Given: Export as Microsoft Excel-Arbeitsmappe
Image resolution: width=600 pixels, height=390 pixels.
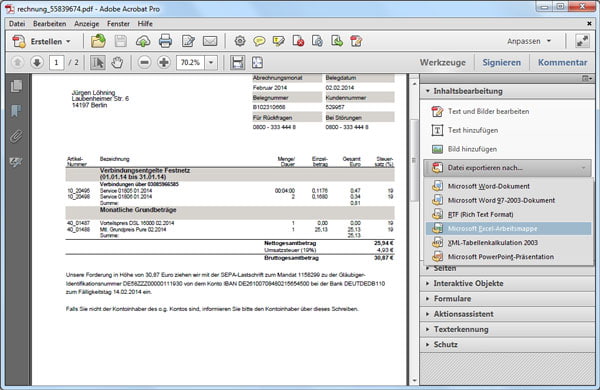Looking at the screenshot, I should tap(508, 229).
